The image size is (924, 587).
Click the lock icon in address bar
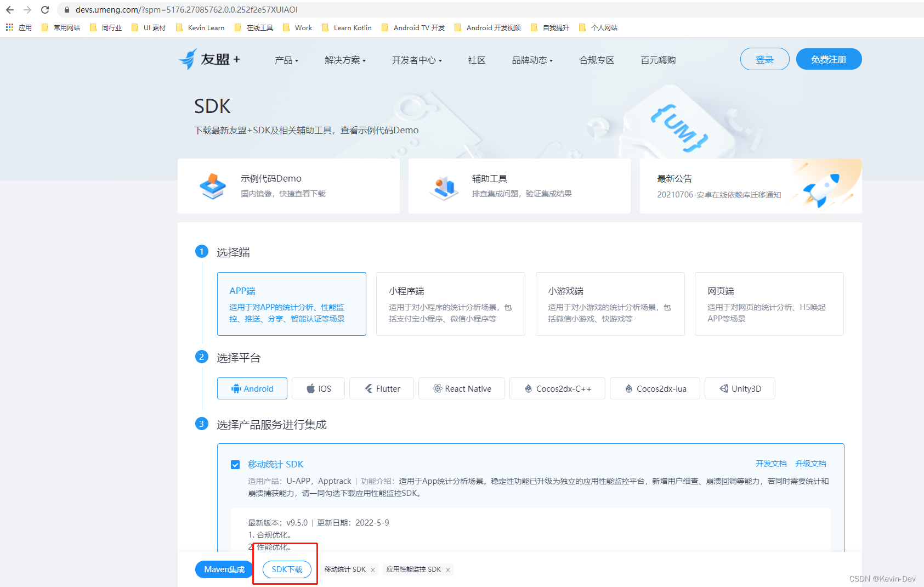tap(67, 10)
